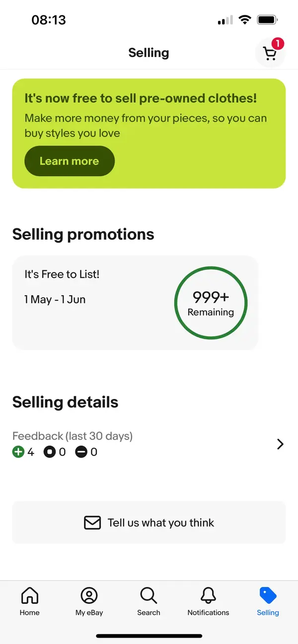The image size is (298, 644).
Task: Open the It's Free to List! promotion card
Action: tap(135, 303)
